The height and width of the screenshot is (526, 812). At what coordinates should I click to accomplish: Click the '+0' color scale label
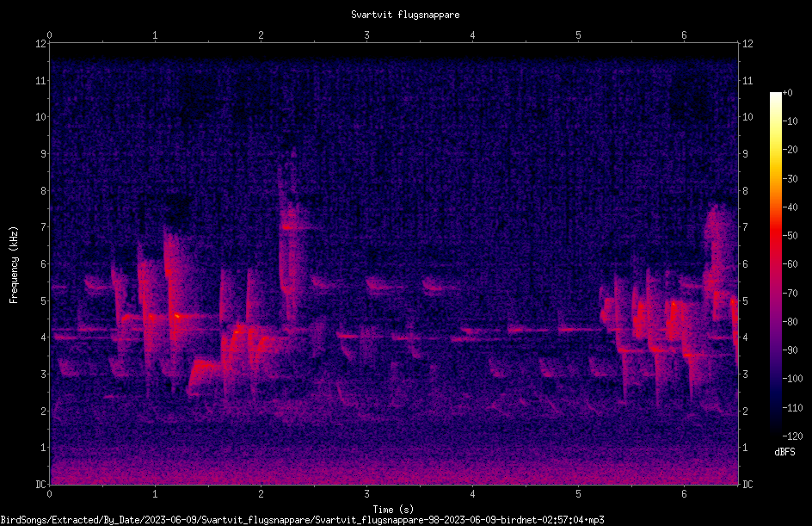787,93
